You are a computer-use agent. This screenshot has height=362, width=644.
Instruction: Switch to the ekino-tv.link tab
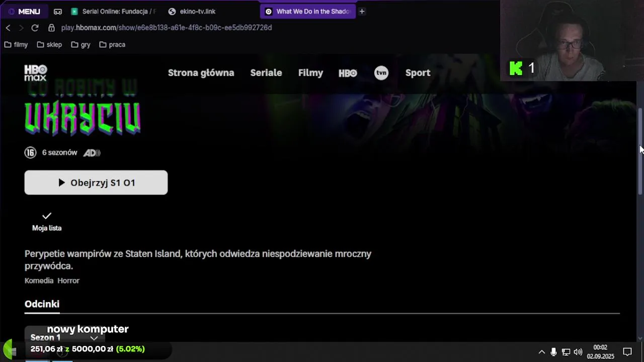(x=197, y=11)
